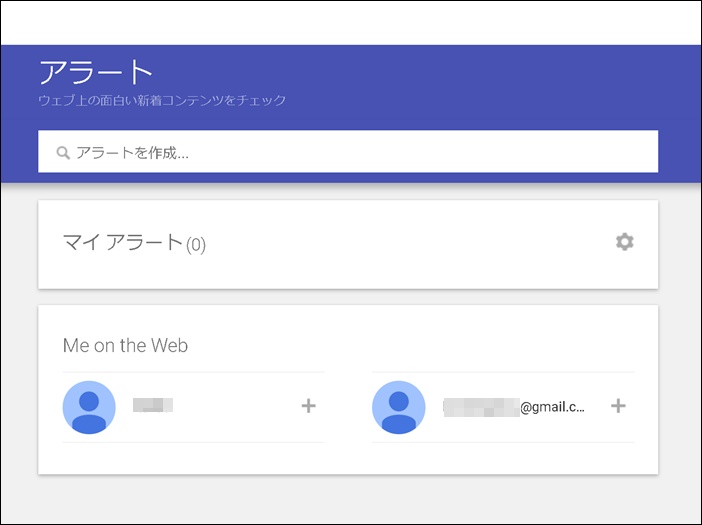Click the gray page background below the cards
The width and height of the screenshot is (702, 525).
pos(348,498)
